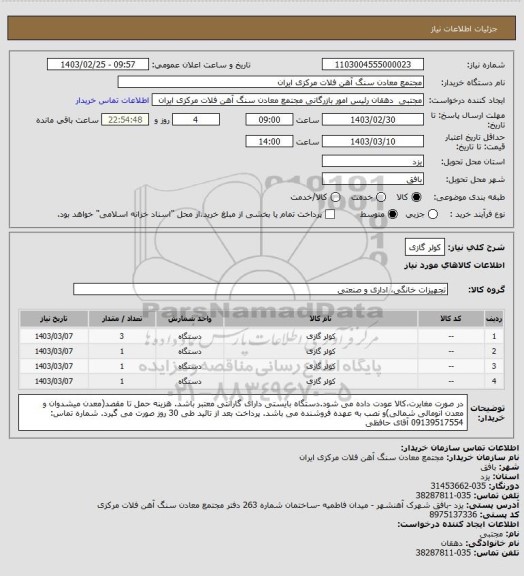Screen dimensions: 524x576
Task: Click quantity 3 in row 1
Action: (x=122, y=336)
